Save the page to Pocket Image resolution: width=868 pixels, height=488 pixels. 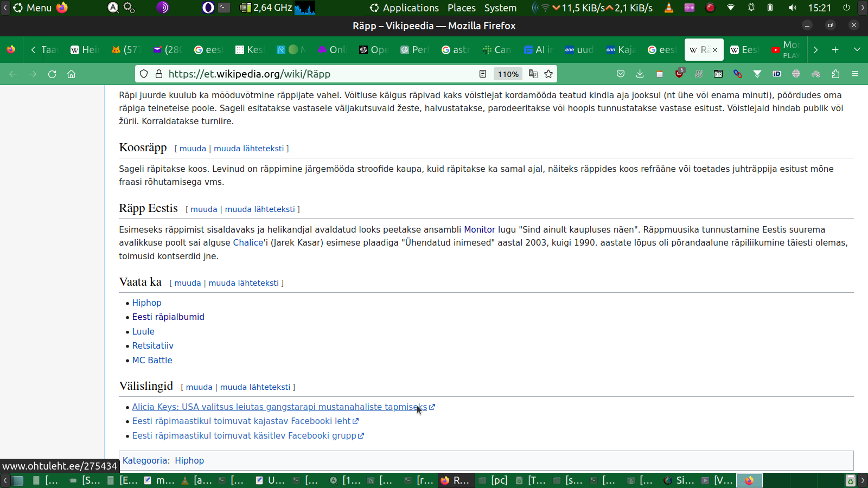tap(621, 74)
